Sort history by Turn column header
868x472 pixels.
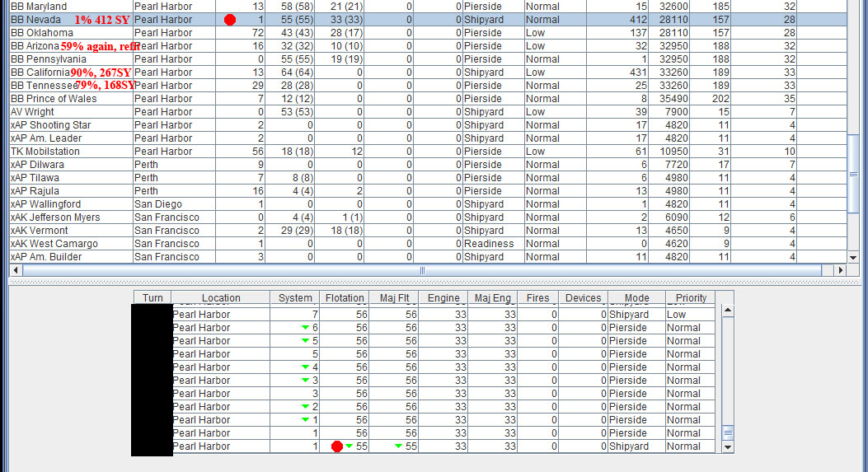pos(152,297)
